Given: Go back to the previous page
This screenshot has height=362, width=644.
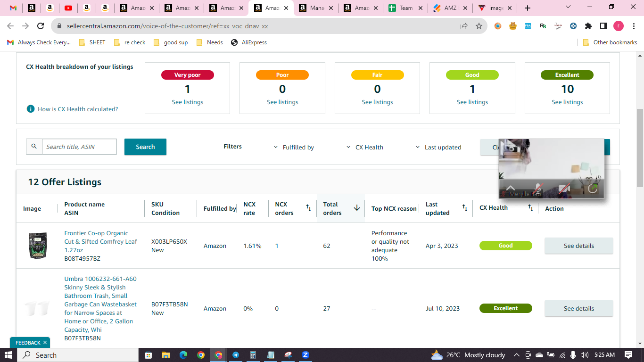Looking at the screenshot, I should (10, 26).
